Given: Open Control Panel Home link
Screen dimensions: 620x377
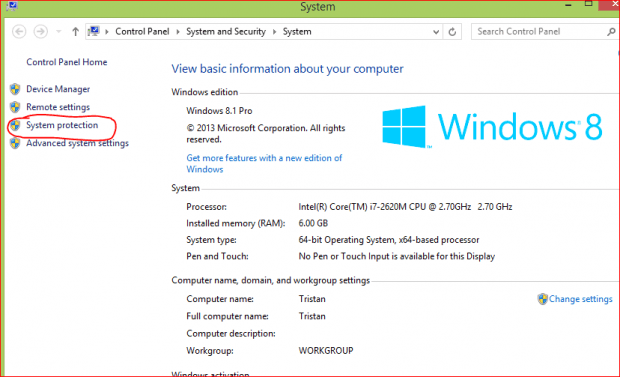Looking at the screenshot, I should click(x=67, y=62).
